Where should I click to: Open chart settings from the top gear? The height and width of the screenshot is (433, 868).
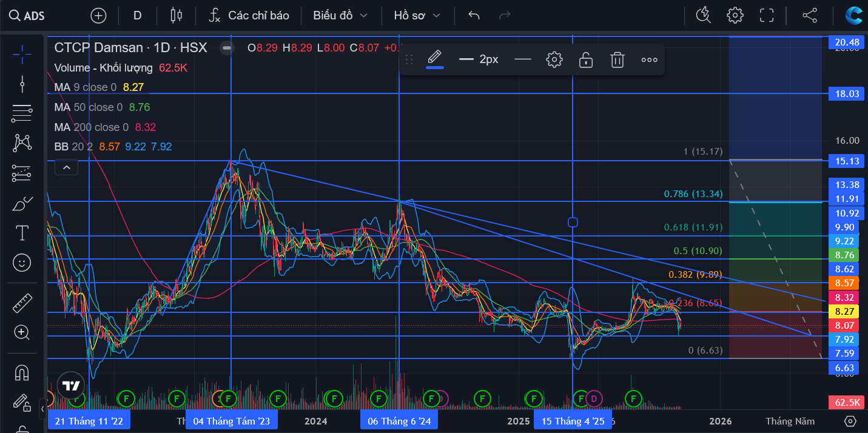coord(735,15)
